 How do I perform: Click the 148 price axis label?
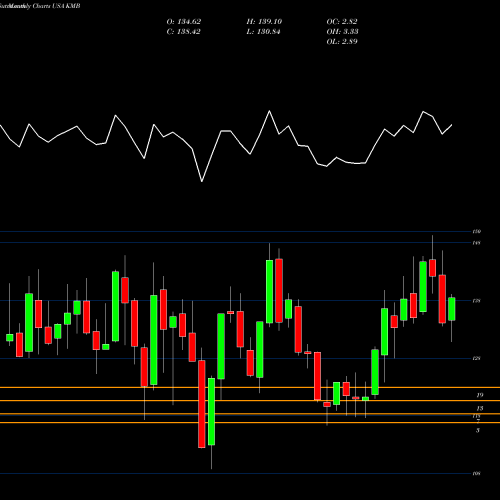click(476, 243)
